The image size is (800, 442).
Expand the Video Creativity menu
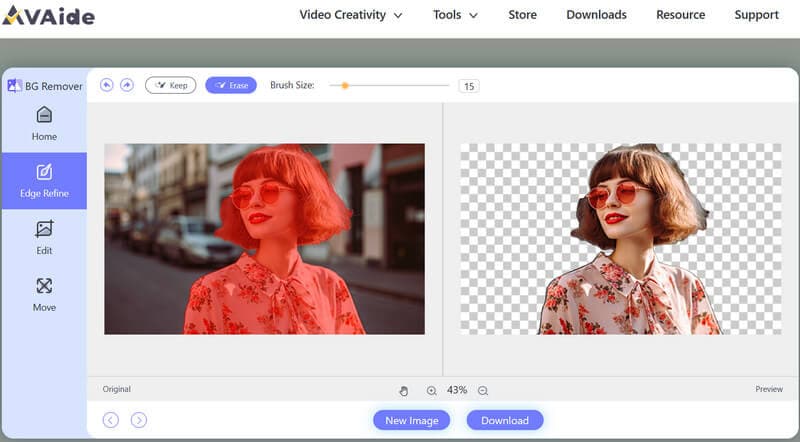pos(351,15)
